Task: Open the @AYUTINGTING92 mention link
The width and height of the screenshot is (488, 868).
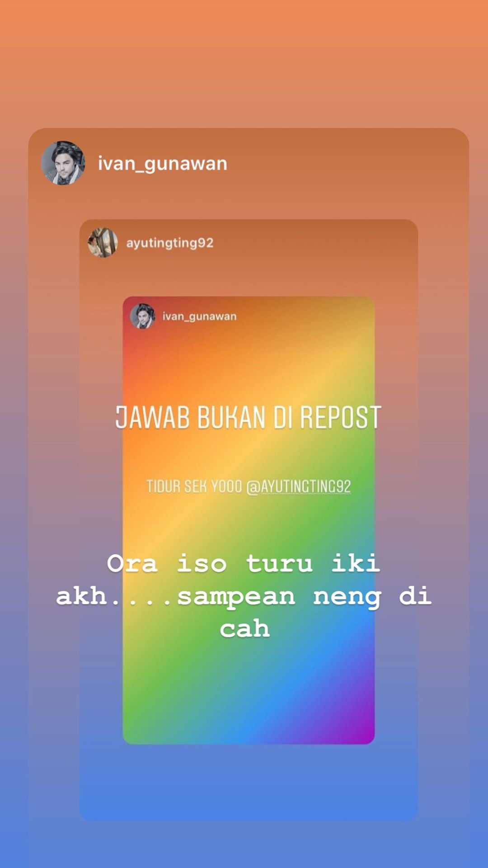Action: coord(299,486)
